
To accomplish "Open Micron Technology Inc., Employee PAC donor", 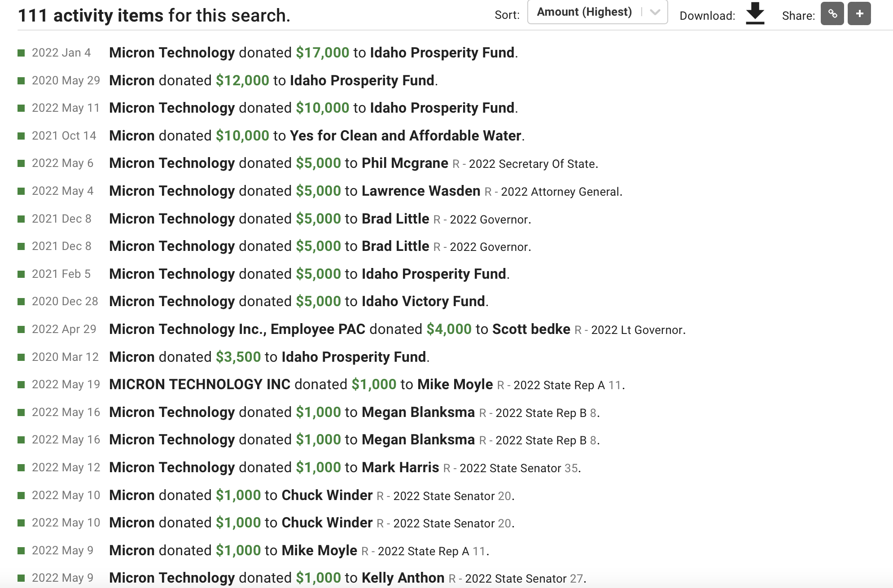I will click(x=237, y=329).
